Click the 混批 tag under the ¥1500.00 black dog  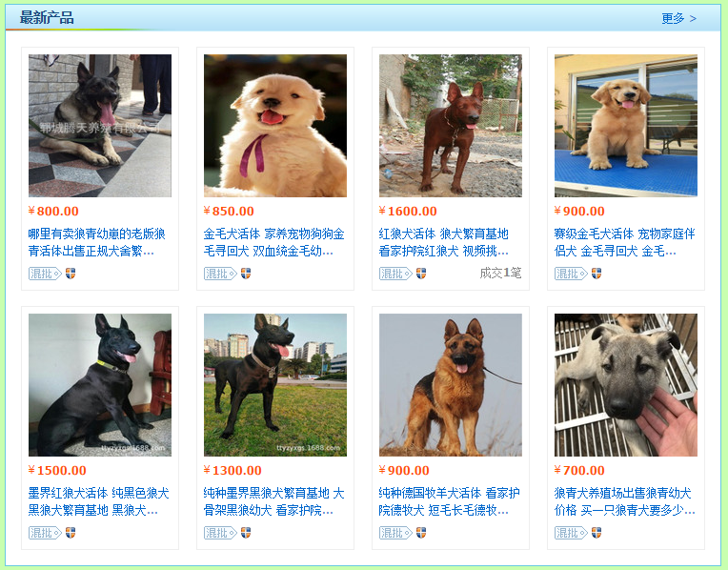45,533
